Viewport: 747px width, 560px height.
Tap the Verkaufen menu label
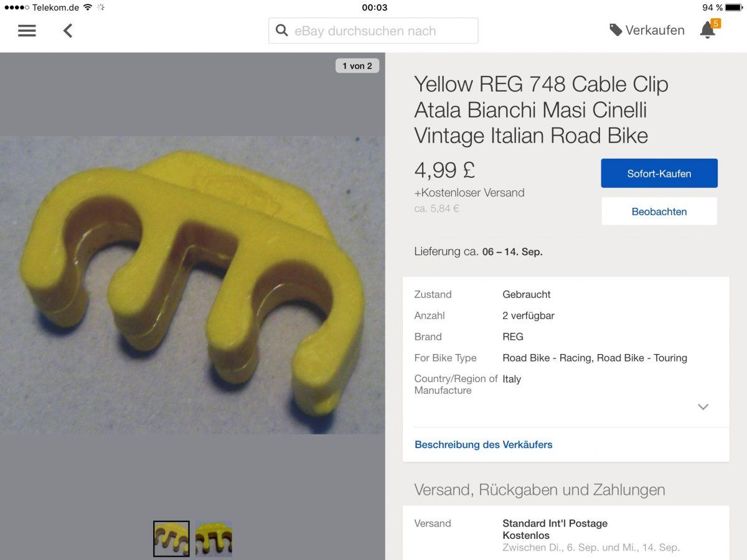click(655, 30)
